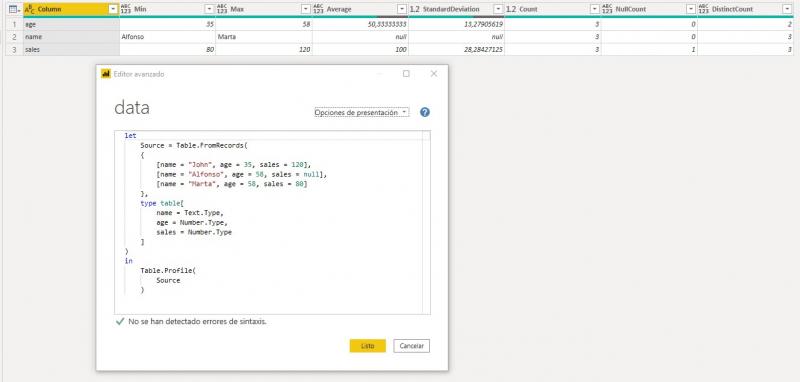Maximize the Editor avanzado dialog
Viewport: 800px width, 382px height.
(x=406, y=73)
